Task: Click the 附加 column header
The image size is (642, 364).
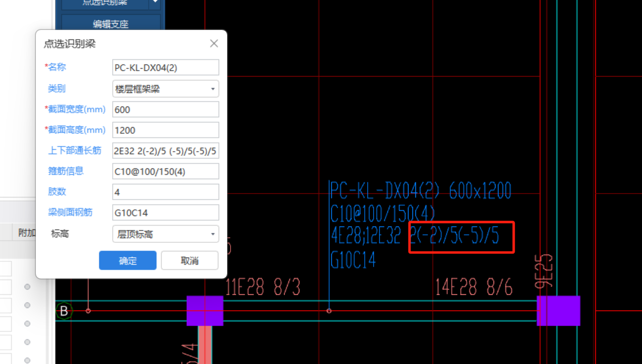Action: pos(27,233)
